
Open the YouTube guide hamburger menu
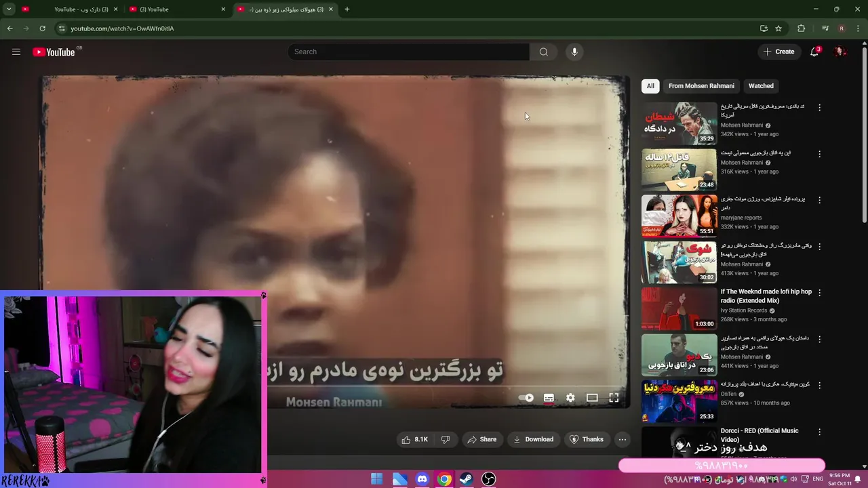click(x=16, y=52)
